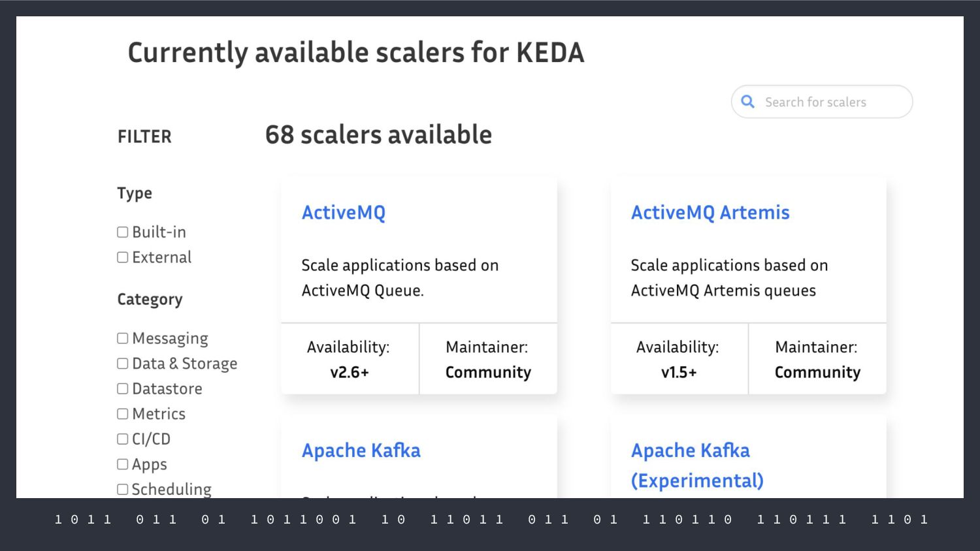Click the magnifying glass search icon
Screen dimensions: 980x551
click(748, 102)
